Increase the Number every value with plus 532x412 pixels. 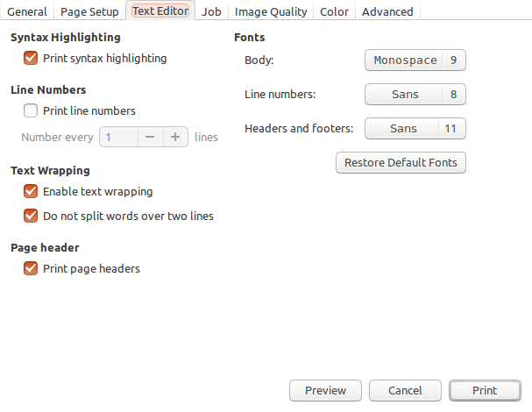tap(175, 137)
